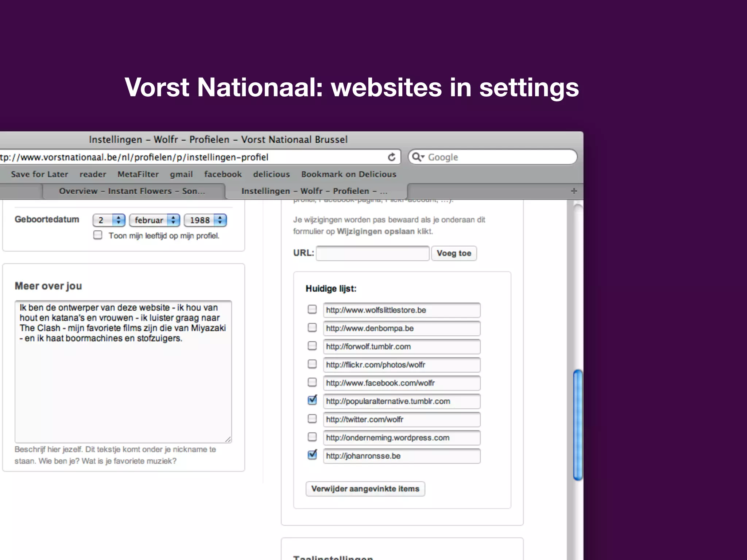Click the twitter.com/wolfr URL field
747x560 pixels.
tap(402, 419)
